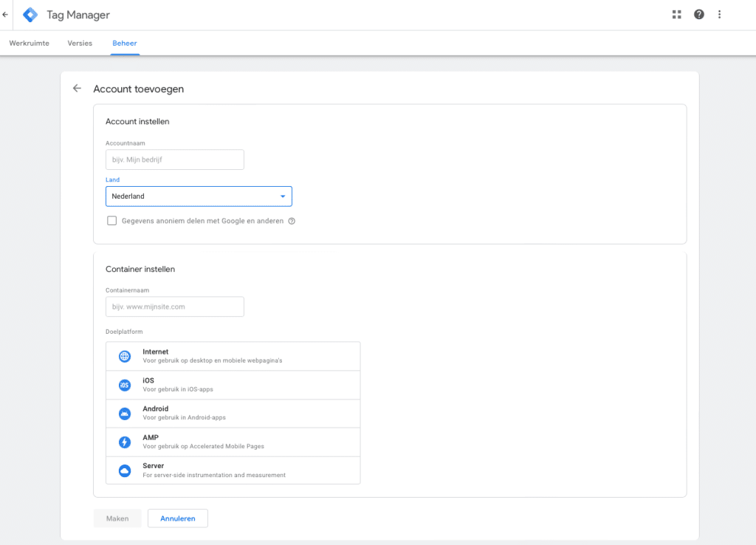Focus the Accountnaam input field
756x545 pixels.
175,160
